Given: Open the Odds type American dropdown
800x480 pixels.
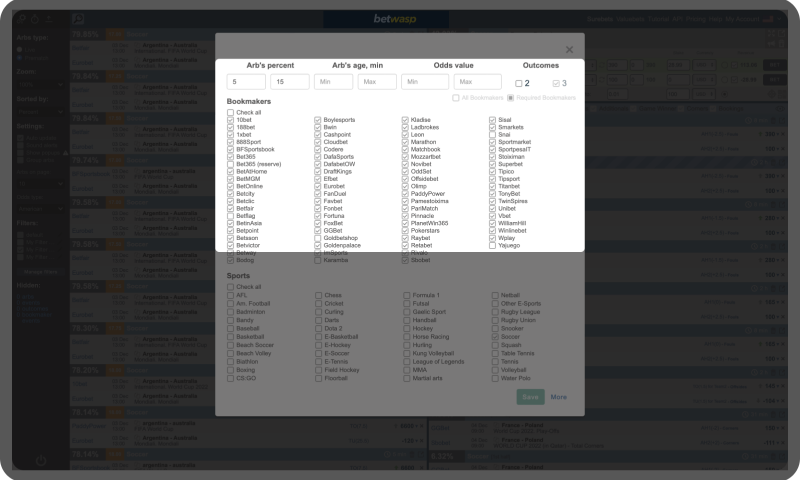Looking at the screenshot, I should click(x=40, y=209).
